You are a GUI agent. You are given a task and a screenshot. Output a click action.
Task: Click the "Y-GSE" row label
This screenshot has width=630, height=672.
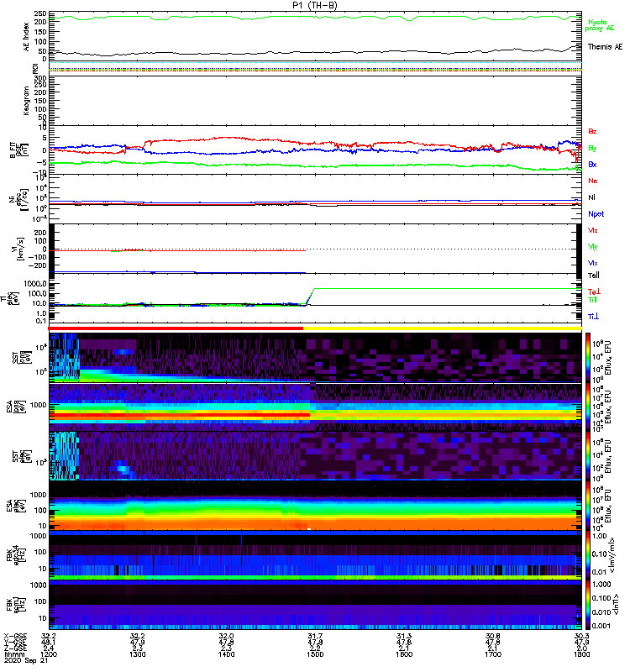[x=15, y=643]
